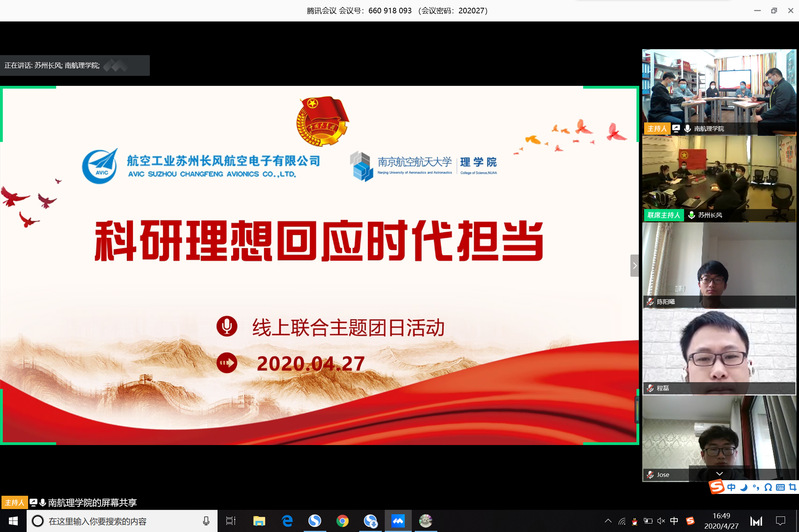
Task: Expand the system tray hidden icons
Action: [608, 521]
